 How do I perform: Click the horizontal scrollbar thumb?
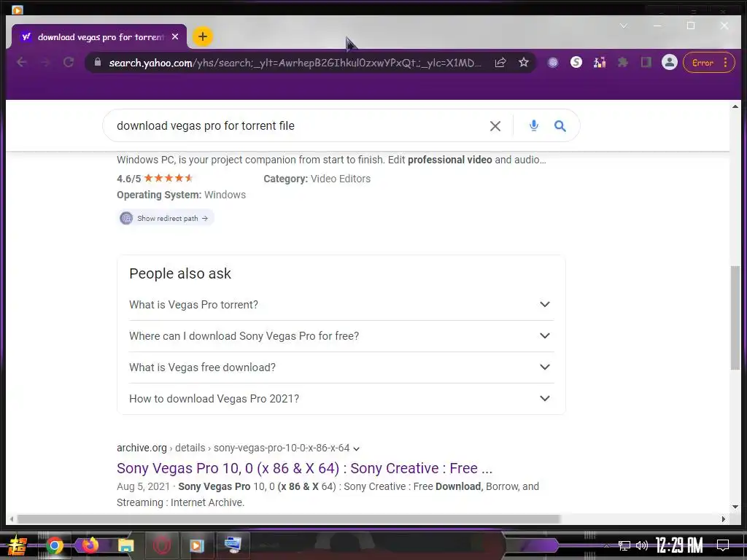pyautogui.click(x=289, y=519)
